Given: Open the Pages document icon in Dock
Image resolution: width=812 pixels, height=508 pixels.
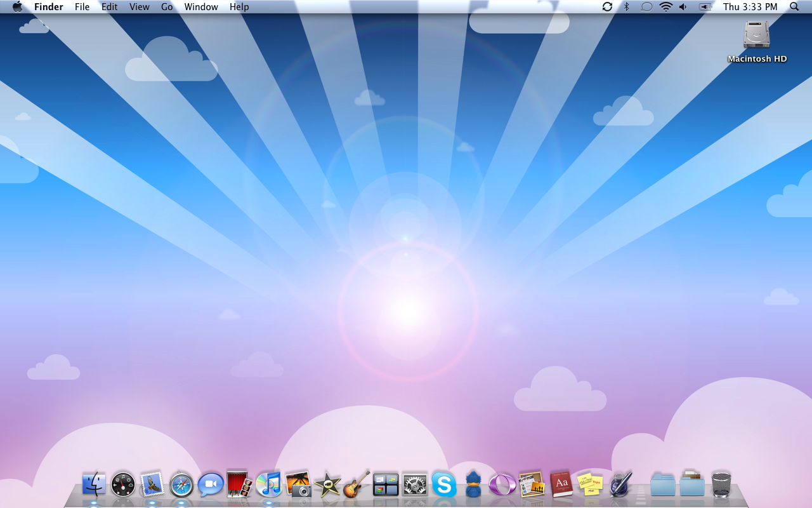Looking at the screenshot, I should tap(532, 484).
